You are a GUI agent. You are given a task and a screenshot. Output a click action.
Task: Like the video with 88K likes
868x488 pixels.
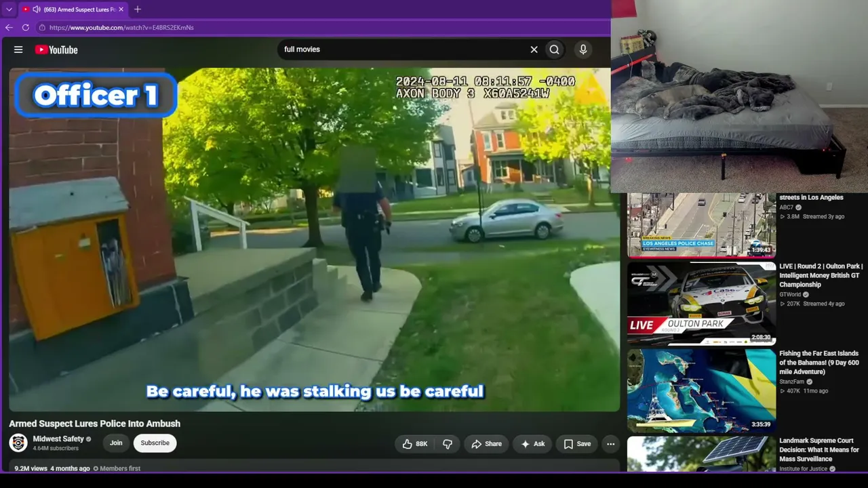tap(414, 444)
